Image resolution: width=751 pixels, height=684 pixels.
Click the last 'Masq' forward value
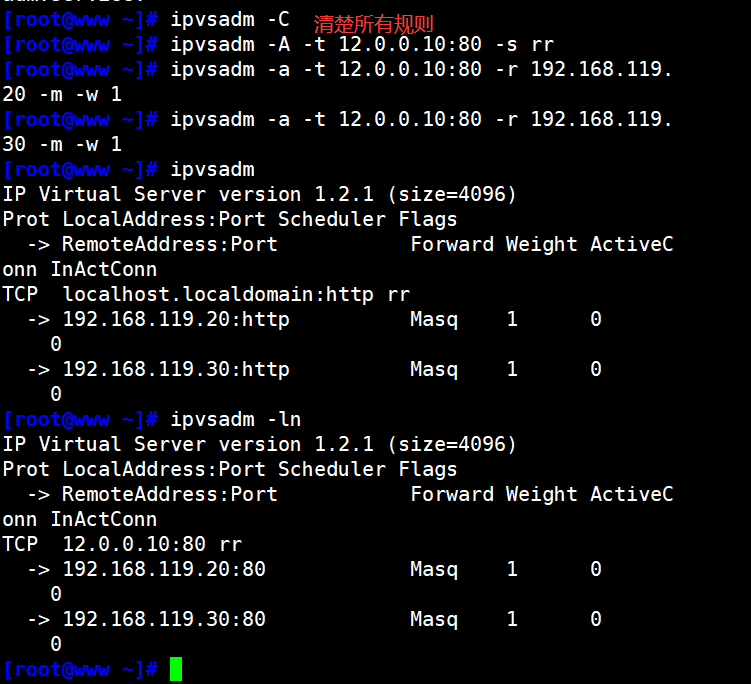pos(434,619)
